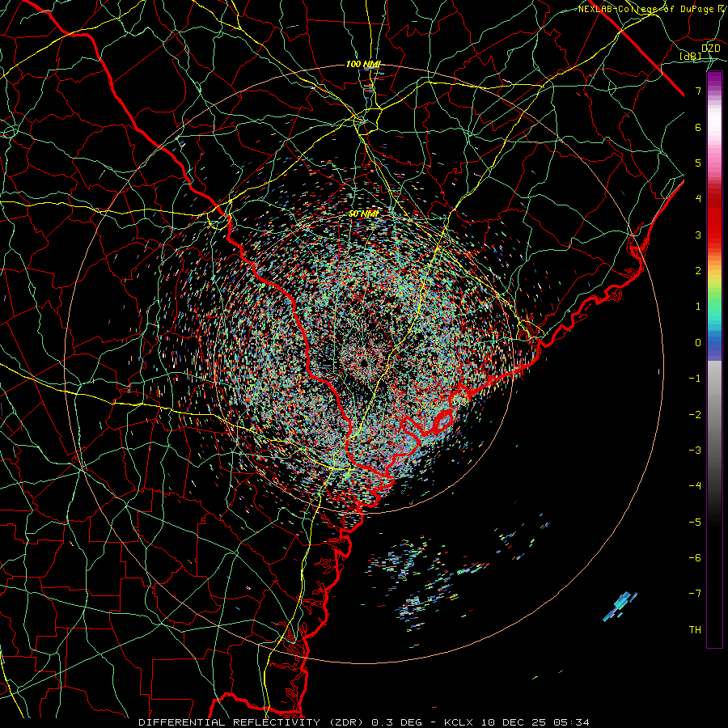
Task: Click the scale value -4 on legend
Action: (695, 486)
